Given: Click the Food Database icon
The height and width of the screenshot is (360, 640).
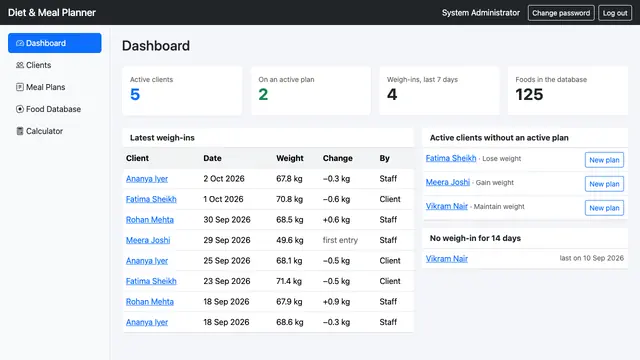Looking at the screenshot, I should pyautogui.click(x=20, y=109).
